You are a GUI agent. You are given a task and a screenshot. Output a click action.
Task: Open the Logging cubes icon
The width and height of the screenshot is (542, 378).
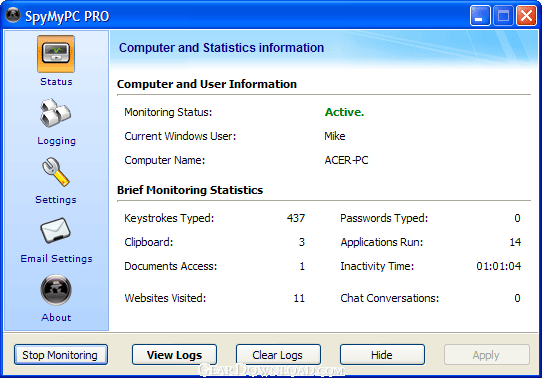tap(56, 113)
